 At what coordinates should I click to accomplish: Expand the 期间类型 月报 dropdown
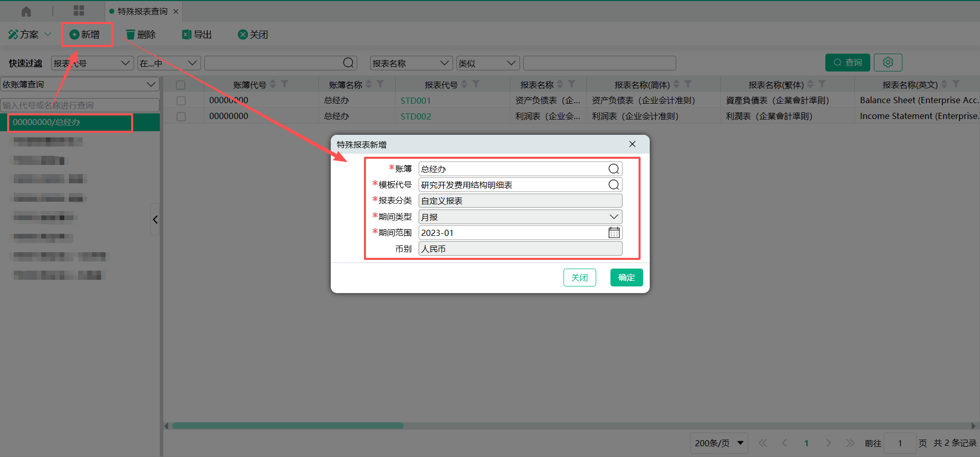click(614, 217)
